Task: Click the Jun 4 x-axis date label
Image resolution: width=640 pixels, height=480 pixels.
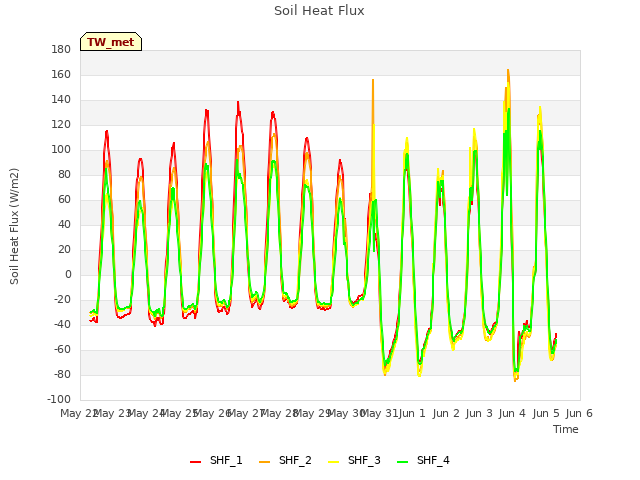Action: [512, 413]
